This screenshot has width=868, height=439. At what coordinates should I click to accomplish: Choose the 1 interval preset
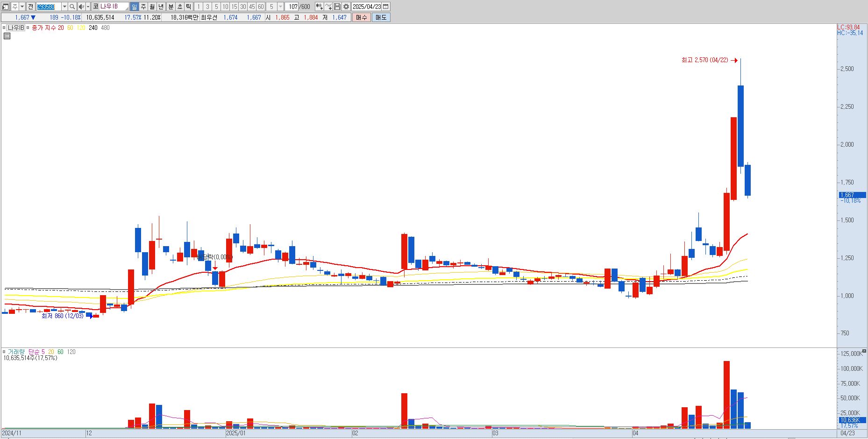coord(199,7)
